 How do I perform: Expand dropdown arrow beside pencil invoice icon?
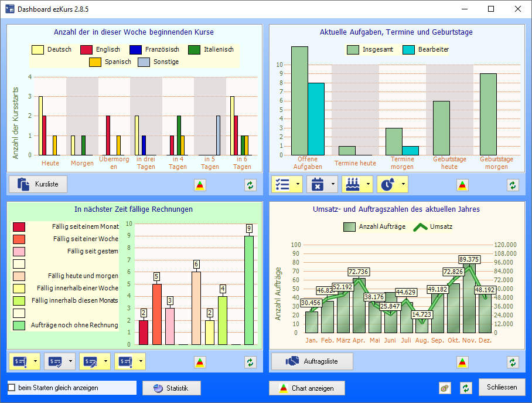click(107, 361)
